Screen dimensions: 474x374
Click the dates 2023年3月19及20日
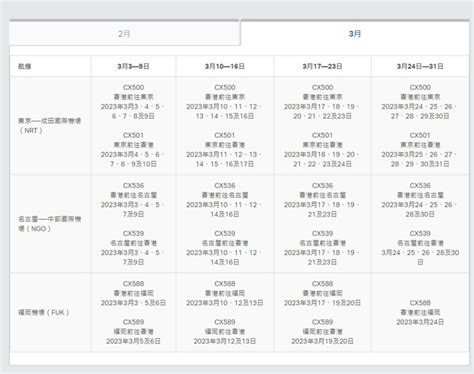(322, 341)
